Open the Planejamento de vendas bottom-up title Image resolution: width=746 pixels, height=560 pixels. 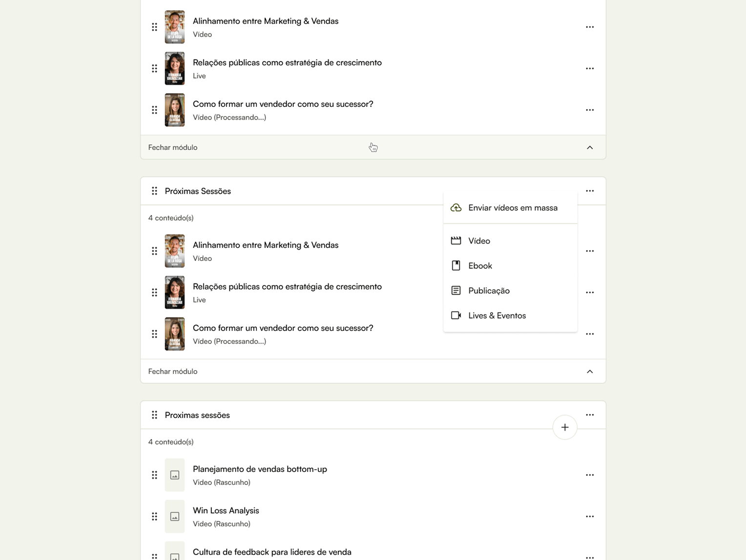coord(259,469)
